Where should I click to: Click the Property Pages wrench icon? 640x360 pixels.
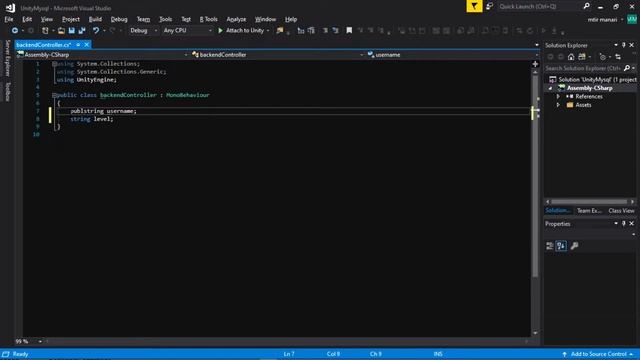point(574,246)
